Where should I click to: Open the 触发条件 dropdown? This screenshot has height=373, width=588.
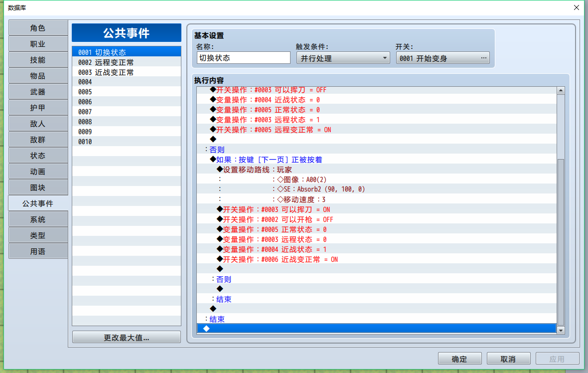click(343, 58)
